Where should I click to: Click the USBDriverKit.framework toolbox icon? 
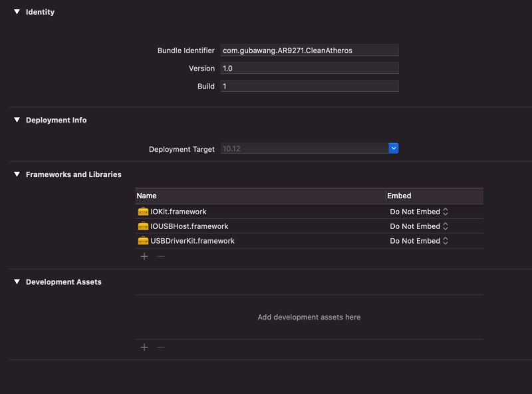tap(145, 240)
